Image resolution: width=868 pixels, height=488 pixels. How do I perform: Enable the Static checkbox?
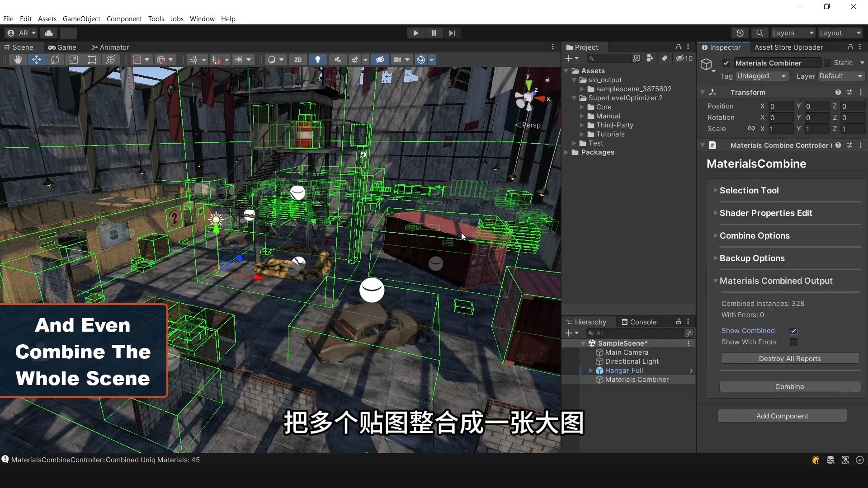(827, 63)
